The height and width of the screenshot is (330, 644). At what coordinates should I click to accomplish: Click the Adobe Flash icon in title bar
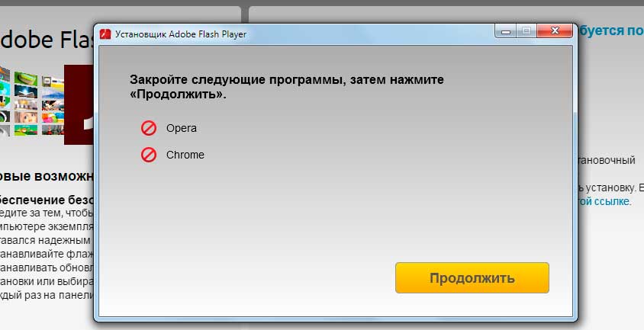(x=105, y=34)
